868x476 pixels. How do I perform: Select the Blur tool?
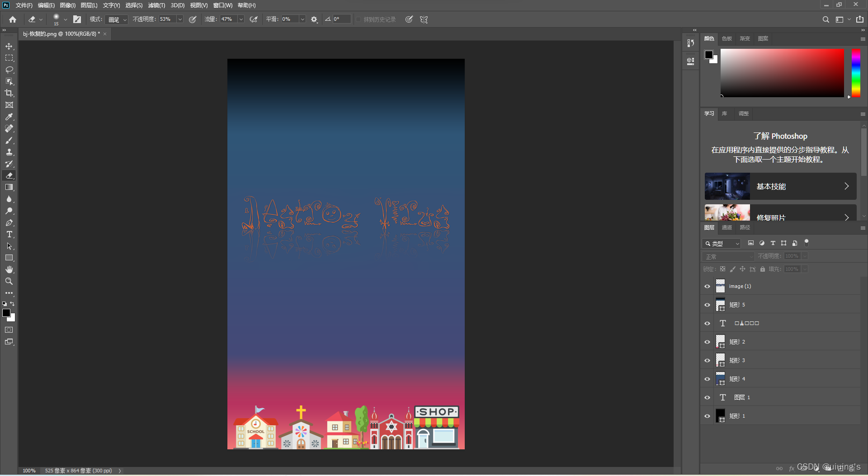point(9,199)
